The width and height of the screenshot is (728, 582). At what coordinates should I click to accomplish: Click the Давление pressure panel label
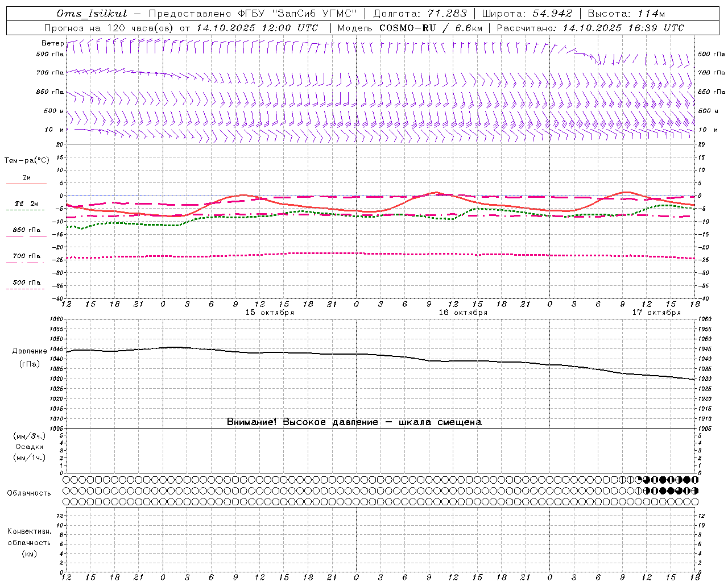[30, 351]
